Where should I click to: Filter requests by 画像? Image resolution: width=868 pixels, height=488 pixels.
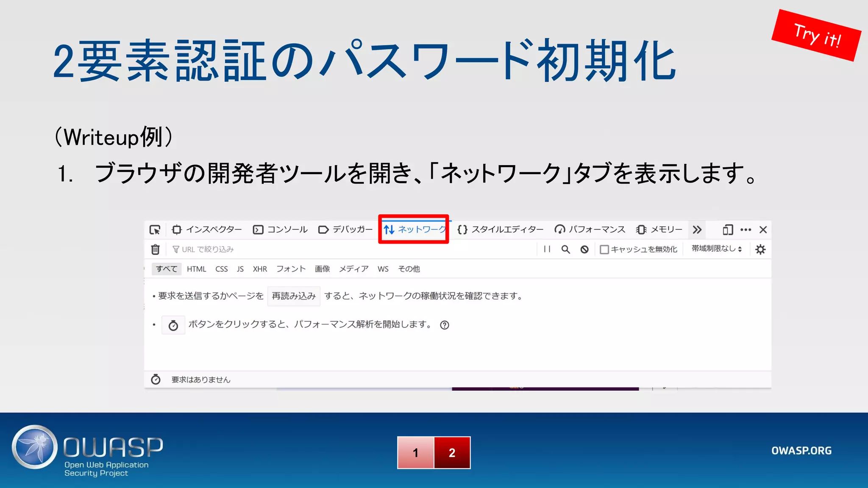click(323, 269)
